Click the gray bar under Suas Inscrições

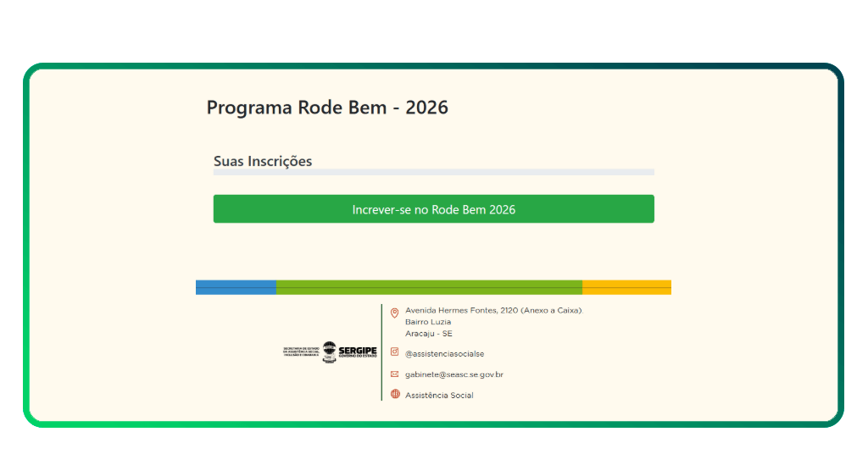click(x=433, y=172)
